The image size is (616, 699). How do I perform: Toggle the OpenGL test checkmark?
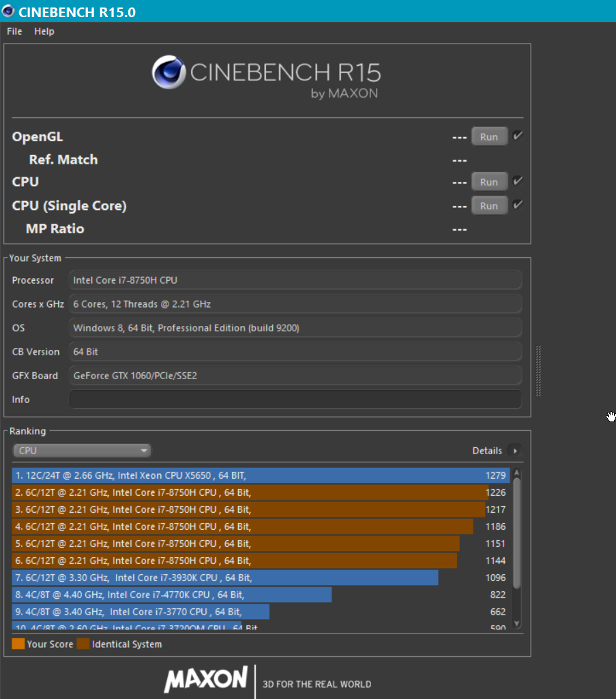pos(517,136)
